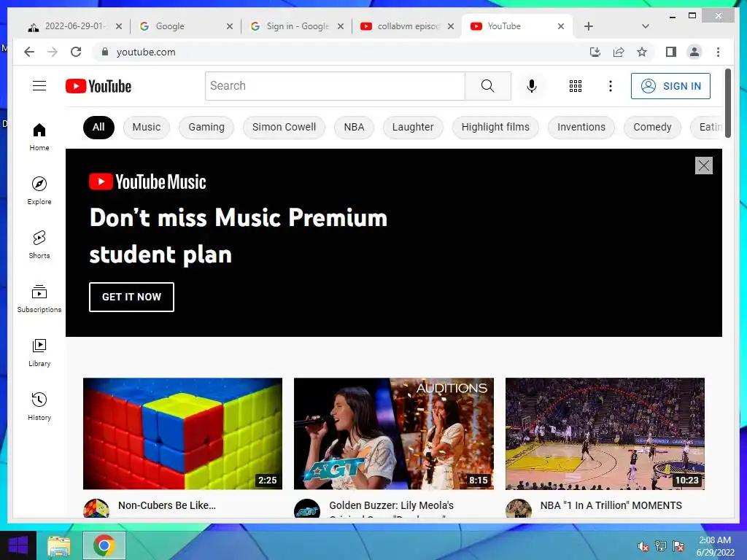747x560 pixels.
Task: Open the Rubik's cube video thumbnail
Action: (x=182, y=433)
